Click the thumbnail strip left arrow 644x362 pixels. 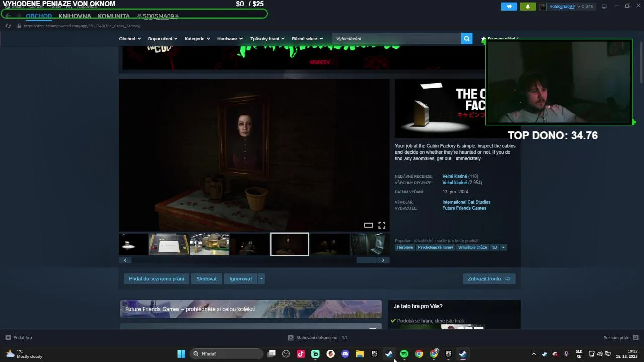point(125,260)
